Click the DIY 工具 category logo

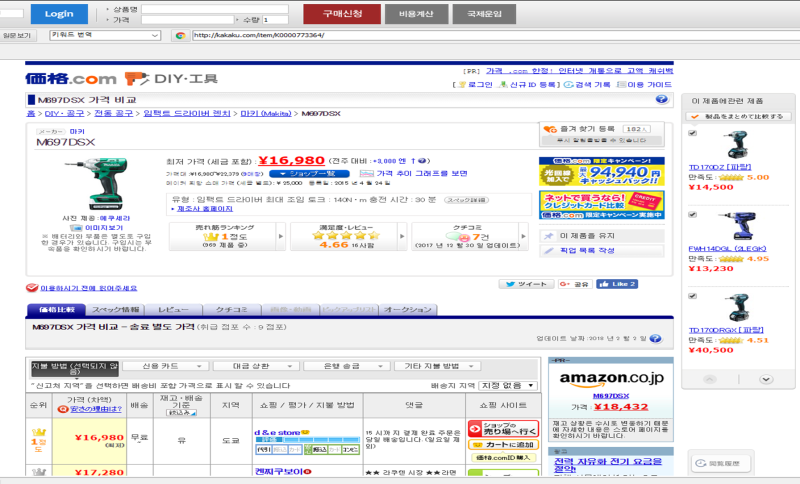[171, 79]
